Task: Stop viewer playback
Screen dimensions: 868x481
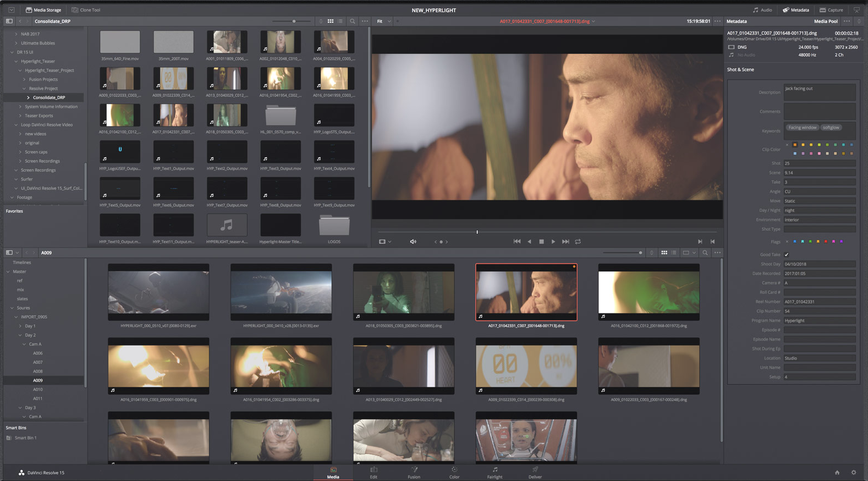Action: coord(541,242)
